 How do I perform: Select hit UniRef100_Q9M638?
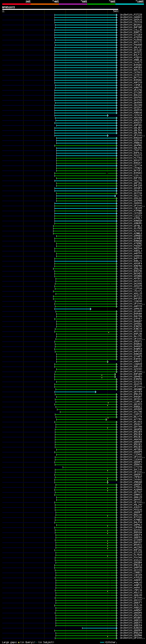click(131, 309)
